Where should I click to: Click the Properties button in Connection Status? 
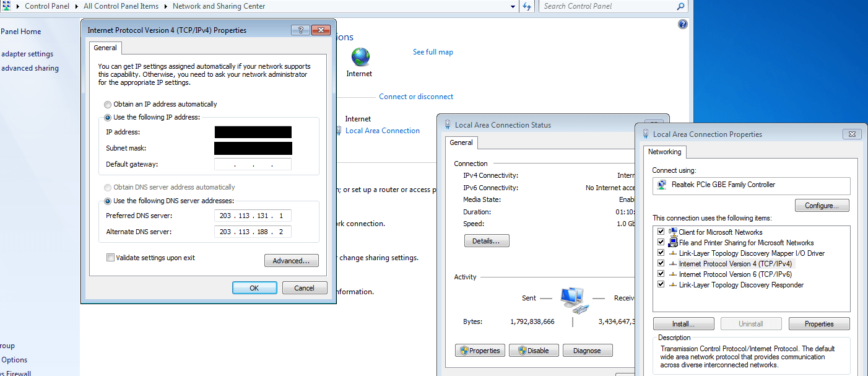(480, 351)
